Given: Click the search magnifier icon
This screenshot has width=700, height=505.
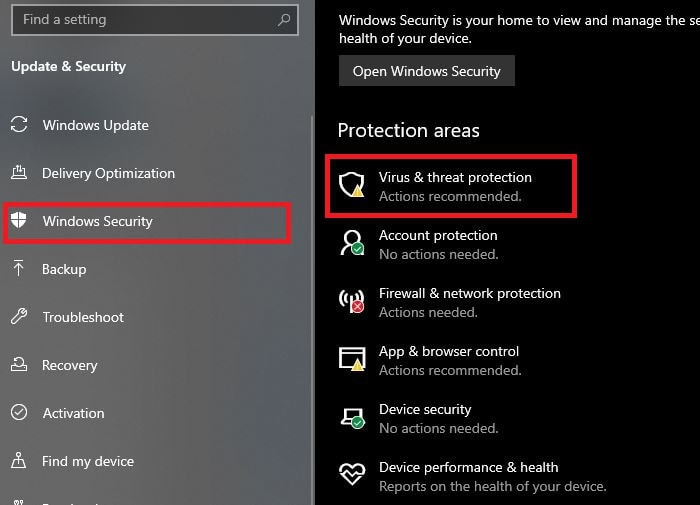Looking at the screenshot, I should (285, 19).
